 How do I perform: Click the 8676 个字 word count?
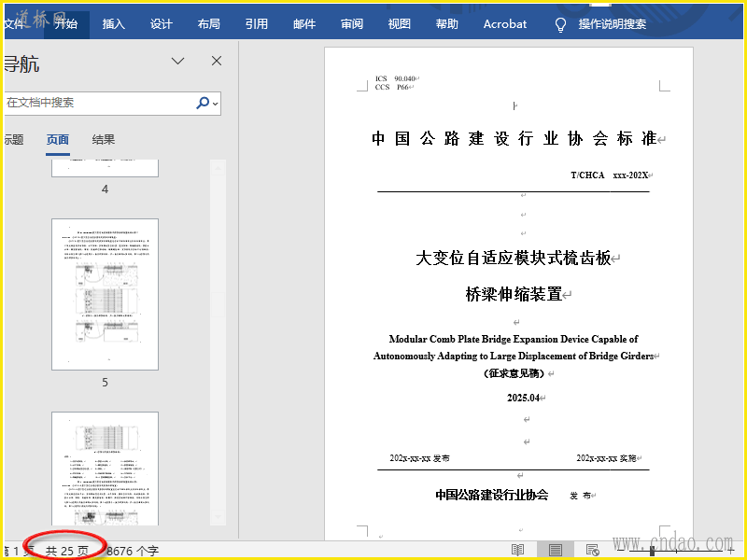[133, 551]
